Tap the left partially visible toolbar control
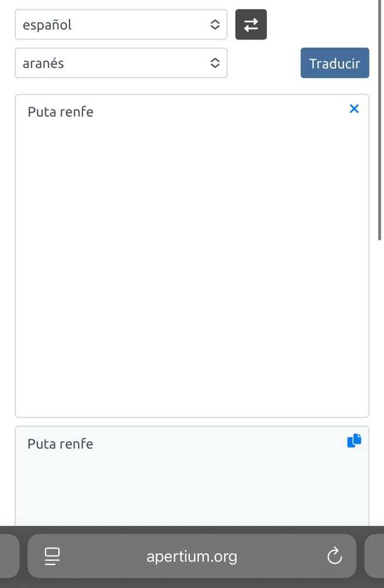Image resolution: width=384 pixels, height=588 pixels. pyautogui.click(x=6, y=556)
